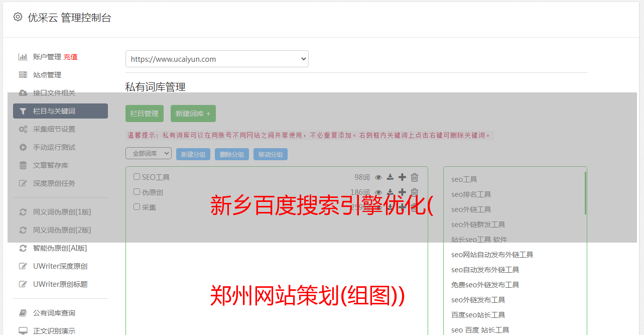Add keywords to SEO工具 via plus icon

point(402,177)
